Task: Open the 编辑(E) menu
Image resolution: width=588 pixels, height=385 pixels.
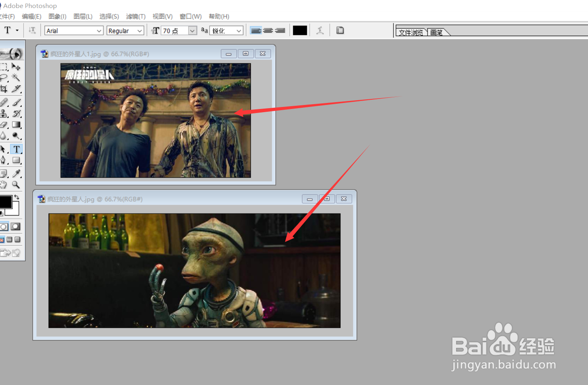Action: click(32, 16)
